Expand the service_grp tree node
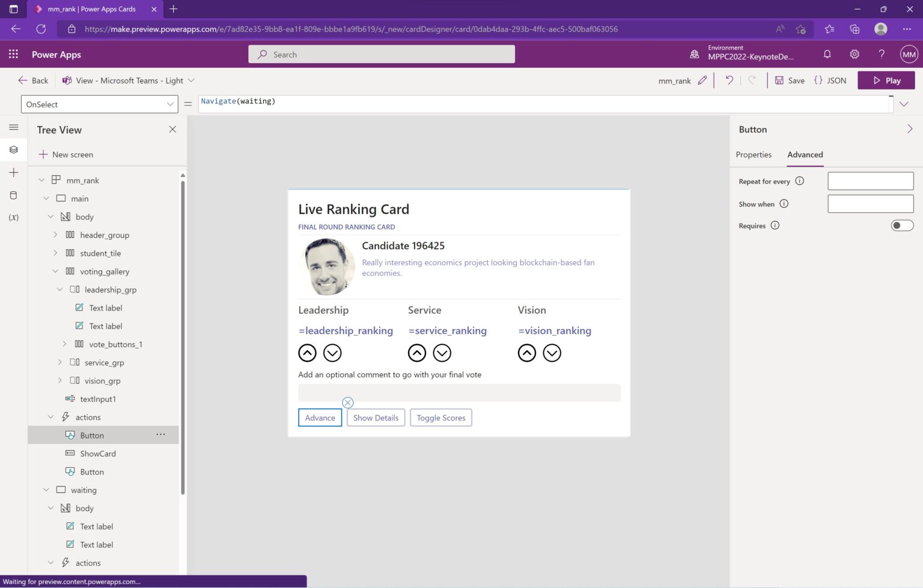The width and height of the screenshot is (923, 588). 59,362
